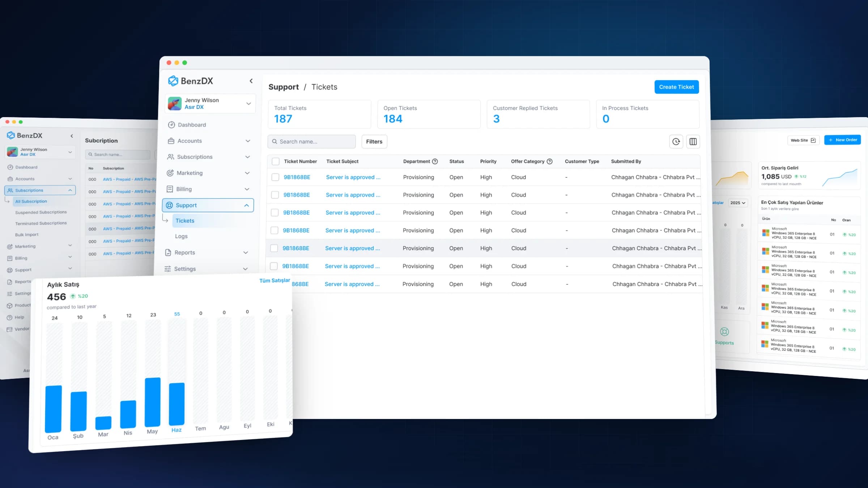Click the history clock icon above the tickets table
Image resolution: width=868 pixels, height=488 pixels.
point(676,142)
